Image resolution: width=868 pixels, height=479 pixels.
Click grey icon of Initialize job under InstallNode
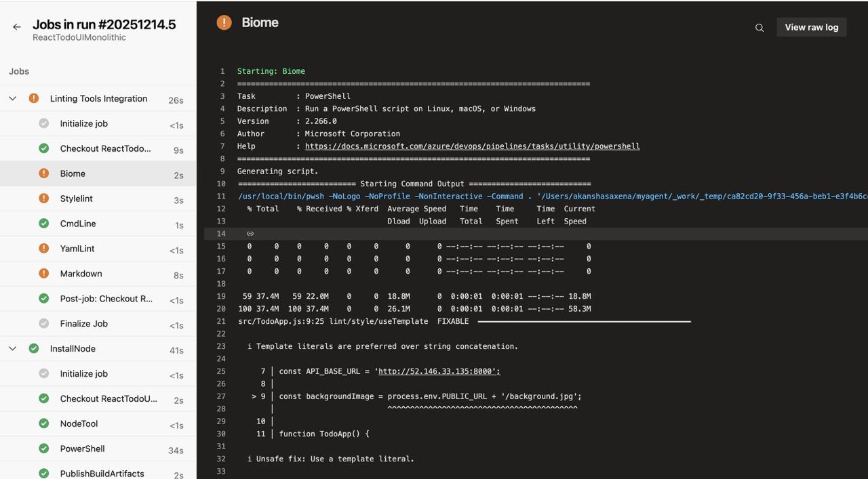click(x=44, y=373)
